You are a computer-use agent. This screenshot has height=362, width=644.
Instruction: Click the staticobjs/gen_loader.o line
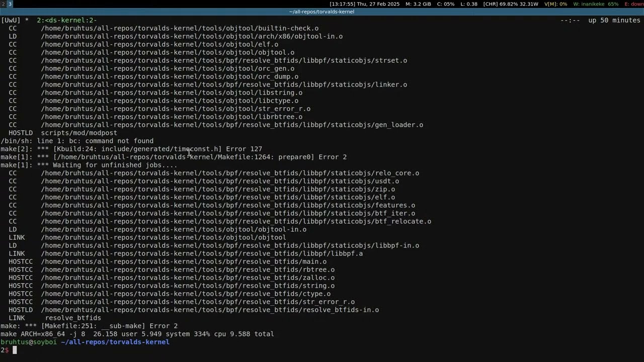coord(216,125)
